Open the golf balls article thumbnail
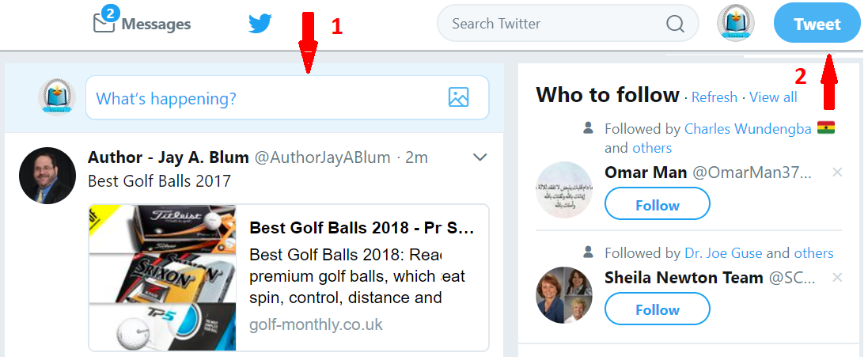This screenshot has height=364, width=868. pos(164,277)
